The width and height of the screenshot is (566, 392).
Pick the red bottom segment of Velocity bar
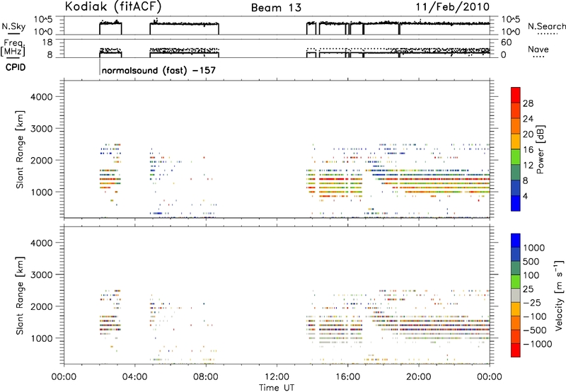[x=516, y=350]
